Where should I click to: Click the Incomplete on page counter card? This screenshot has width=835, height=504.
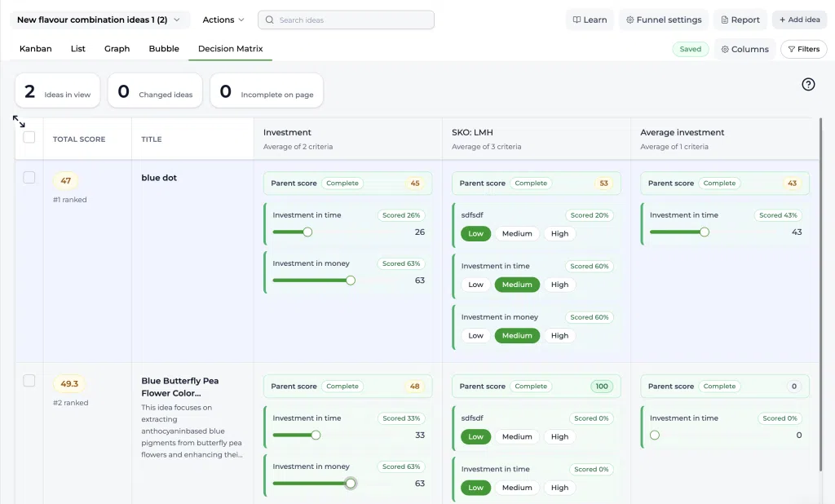click(x=267, y=91)
